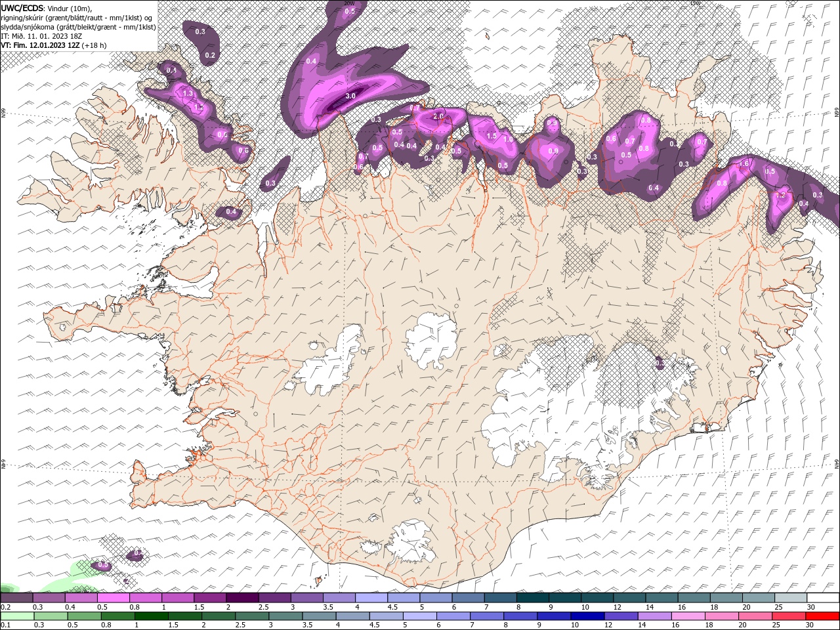840x630 pixels.
Task: Click the dark green 1 legend swatch
Action: (x=152, y=616)
